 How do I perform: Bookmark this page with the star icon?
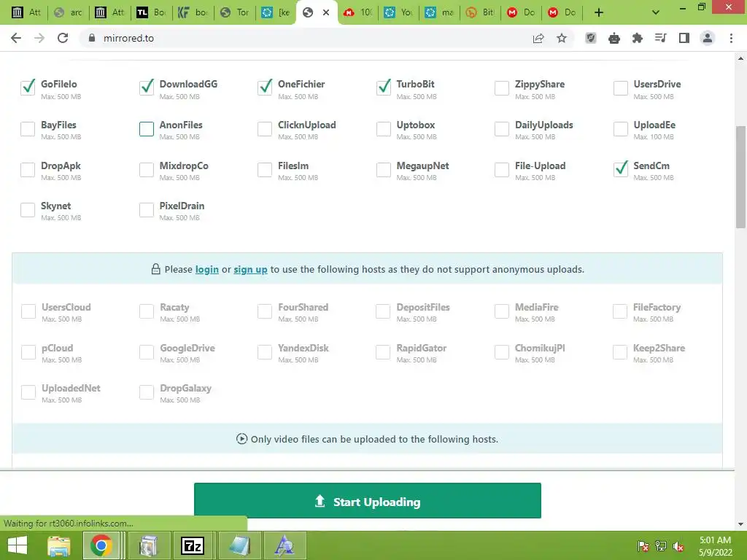(x=562, y=38)
